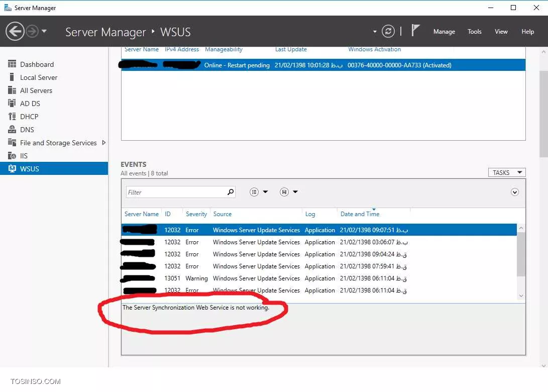Viewport: 548px width, 392px height.
Task: Open dropdown next to query list icon
Action: point(265,191)
